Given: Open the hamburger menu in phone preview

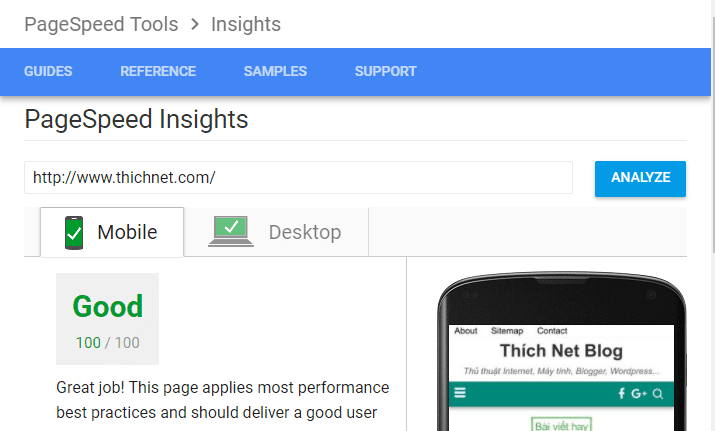Looking at the screenshot, I should pos(460,394).
